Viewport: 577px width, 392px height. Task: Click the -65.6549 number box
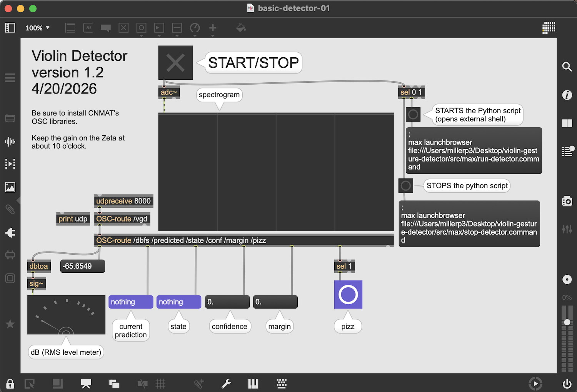[83, 266]
